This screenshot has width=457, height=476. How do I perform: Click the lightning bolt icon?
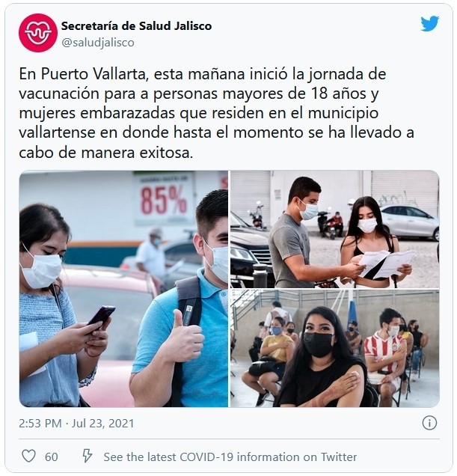[88, 456]
